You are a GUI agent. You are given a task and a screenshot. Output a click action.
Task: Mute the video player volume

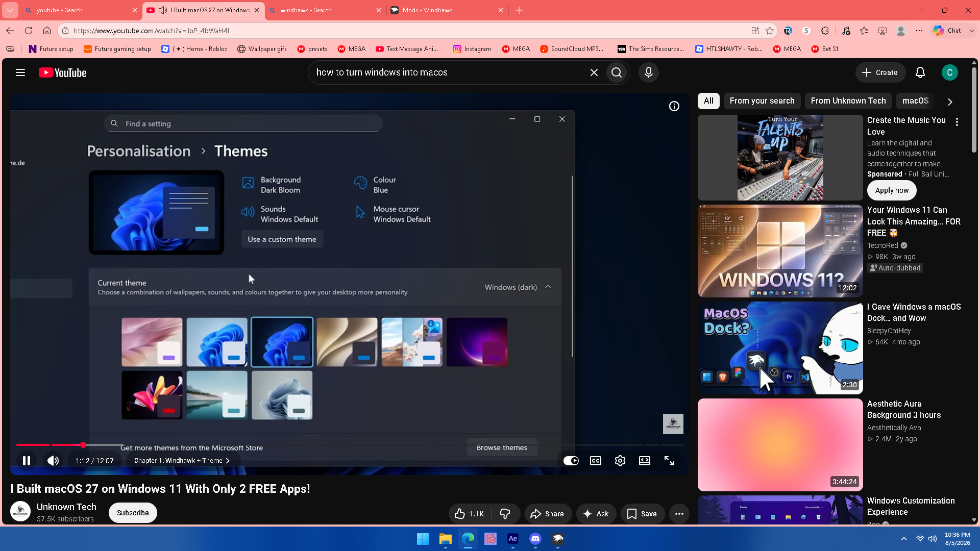(53, 461)
